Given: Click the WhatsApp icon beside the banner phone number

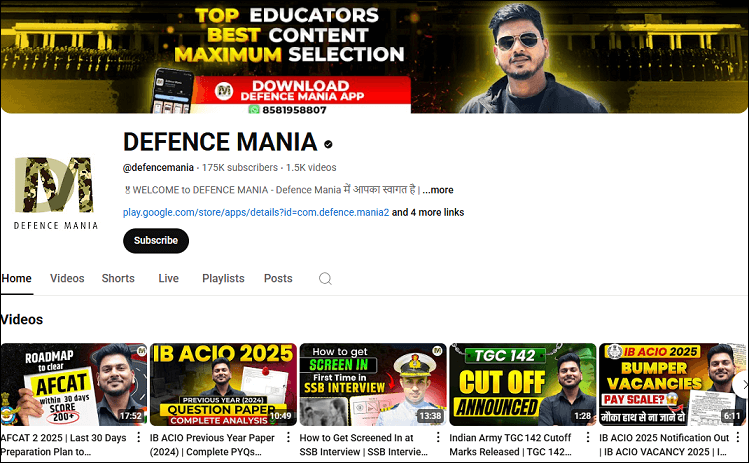Looking at the screenshot, I should point(254,110).
